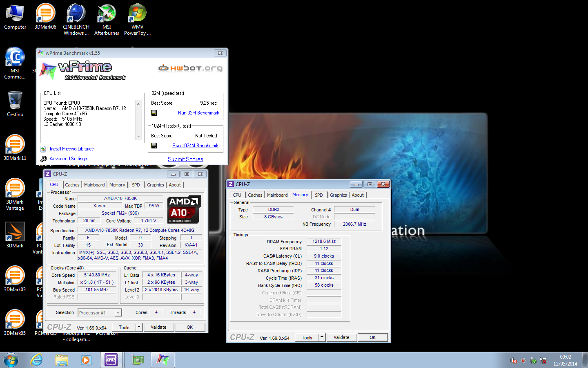The height and width of the screenshot is (368, 588).
Task: Click the Submit Scores link
Action: tap(185, 159)
